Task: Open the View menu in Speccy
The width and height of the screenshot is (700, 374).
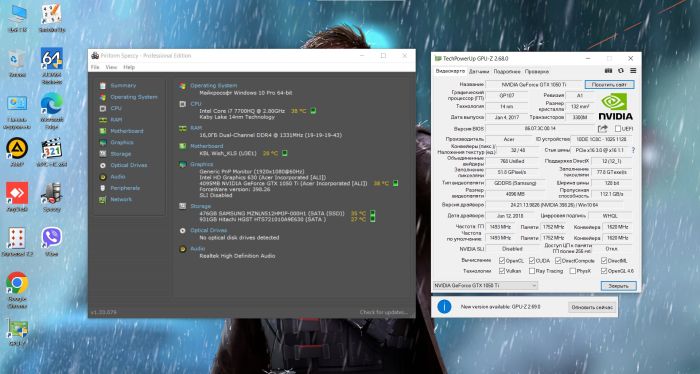Action: pyautogui.click(x=111, y=67)
